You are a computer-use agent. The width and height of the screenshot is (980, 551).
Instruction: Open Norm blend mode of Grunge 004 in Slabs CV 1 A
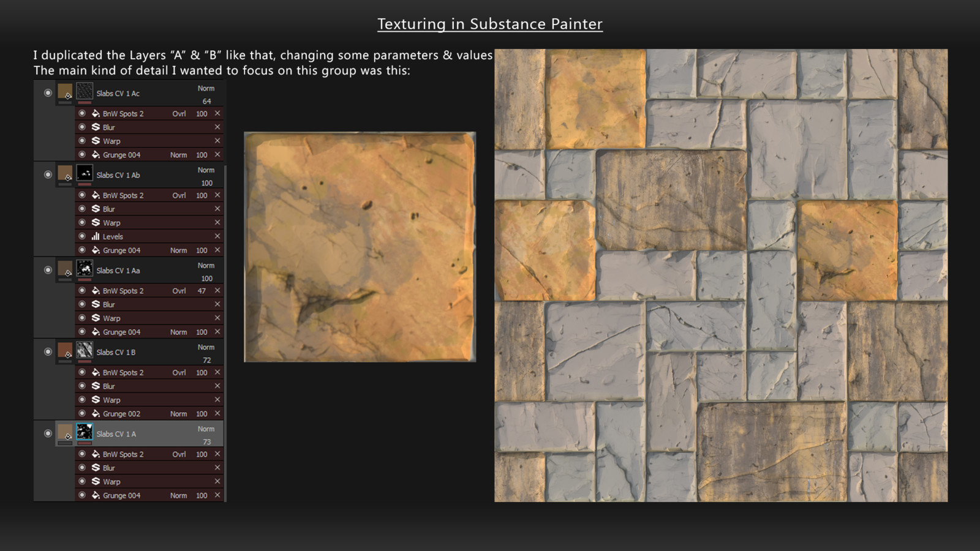(x=178, y=495)
